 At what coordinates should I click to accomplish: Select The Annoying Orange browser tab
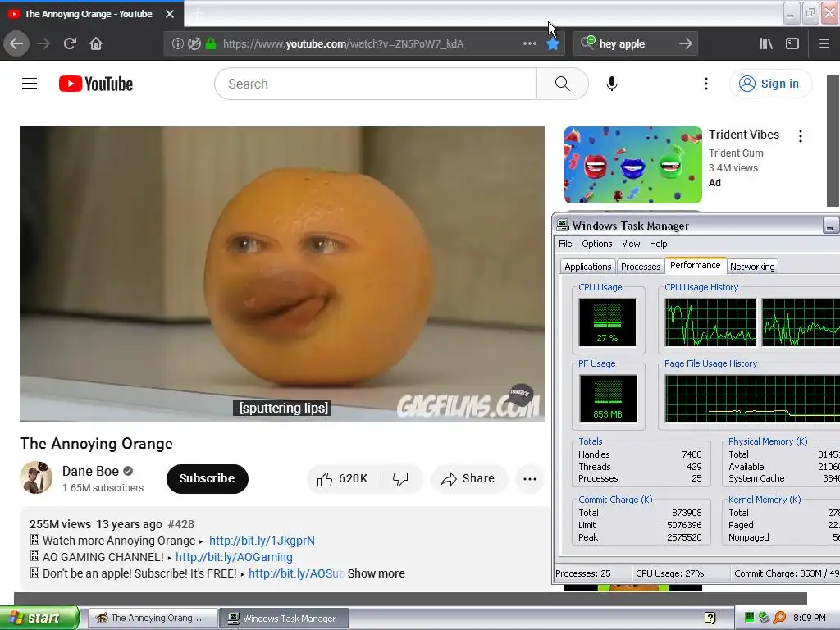(89, 14)
